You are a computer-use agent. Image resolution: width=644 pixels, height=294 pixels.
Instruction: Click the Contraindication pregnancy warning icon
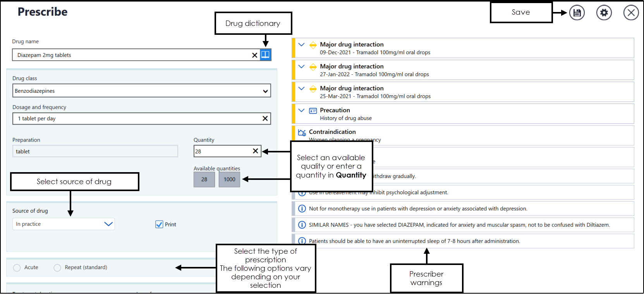coord(302,132)
